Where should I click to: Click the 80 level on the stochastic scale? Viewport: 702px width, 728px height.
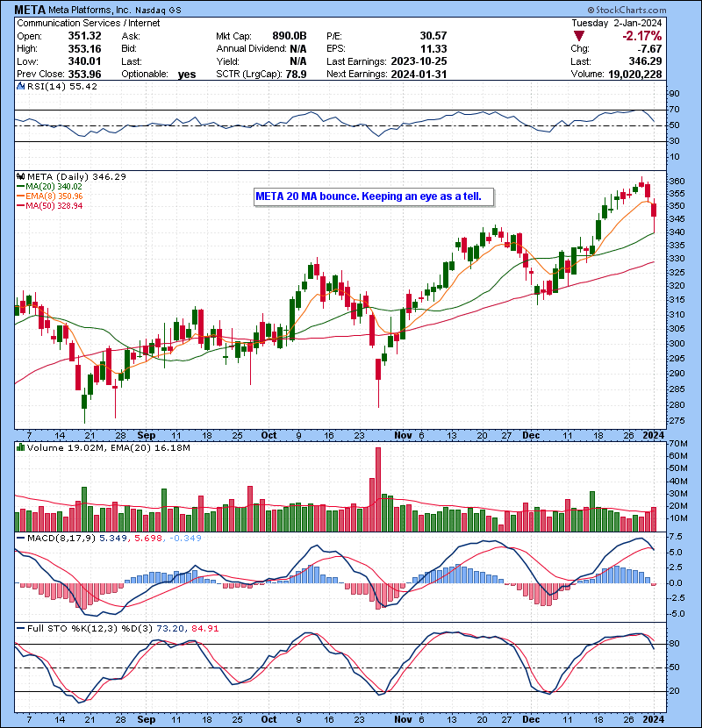pyautogui.click(x=674, y=644)
